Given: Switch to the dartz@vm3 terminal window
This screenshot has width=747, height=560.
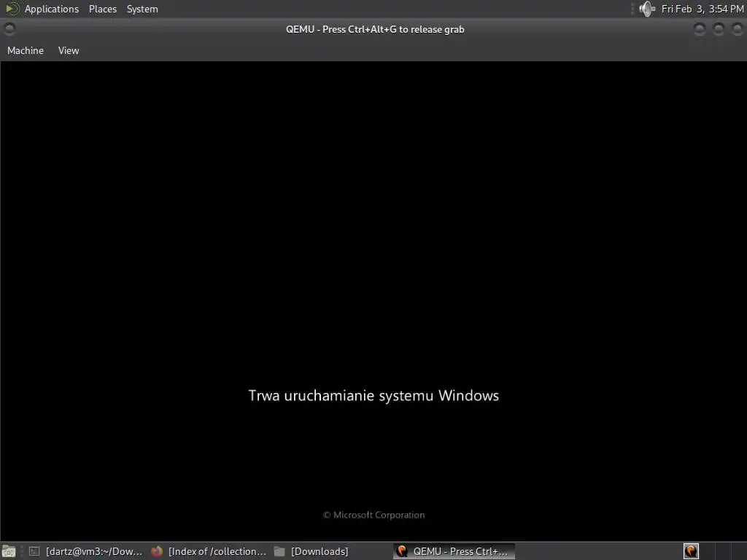Looking at the screenshot, I should point(85,551).
